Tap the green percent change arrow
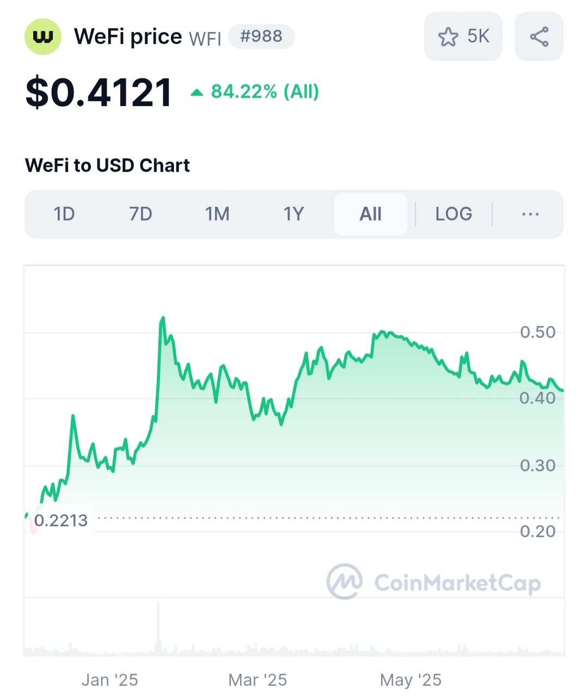The width and height of the screenshot is (588, 700). tap(197, 93)
